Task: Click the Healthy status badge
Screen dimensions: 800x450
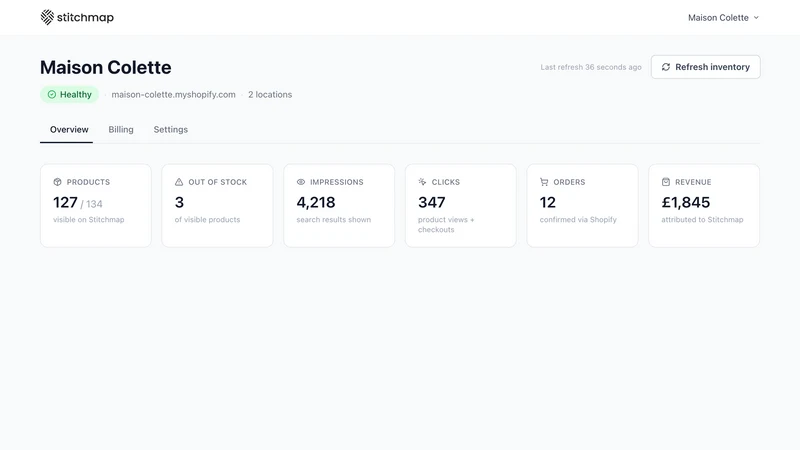Action: tap(69, 94)
